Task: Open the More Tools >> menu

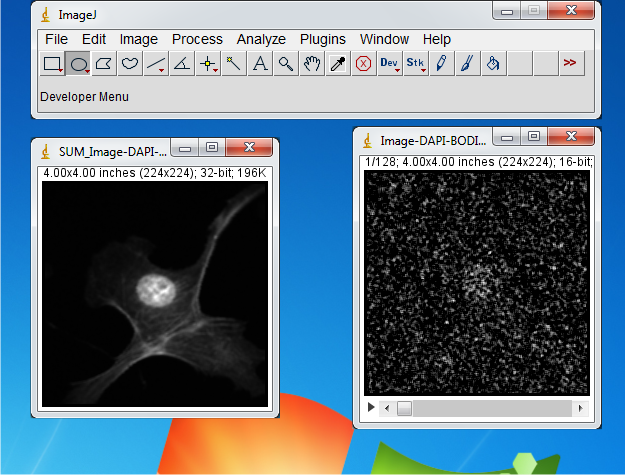Action: [571, 63]
